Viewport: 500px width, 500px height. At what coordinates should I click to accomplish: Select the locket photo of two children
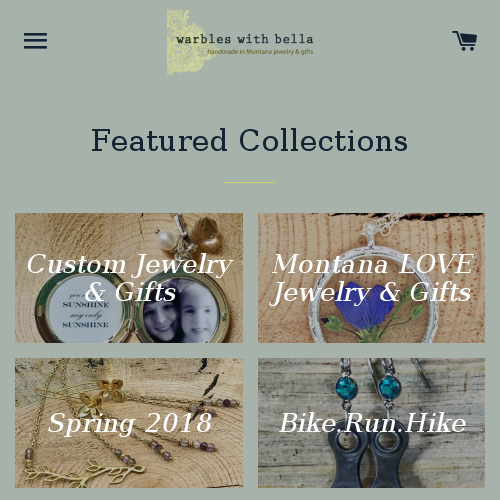click(182, 312)
